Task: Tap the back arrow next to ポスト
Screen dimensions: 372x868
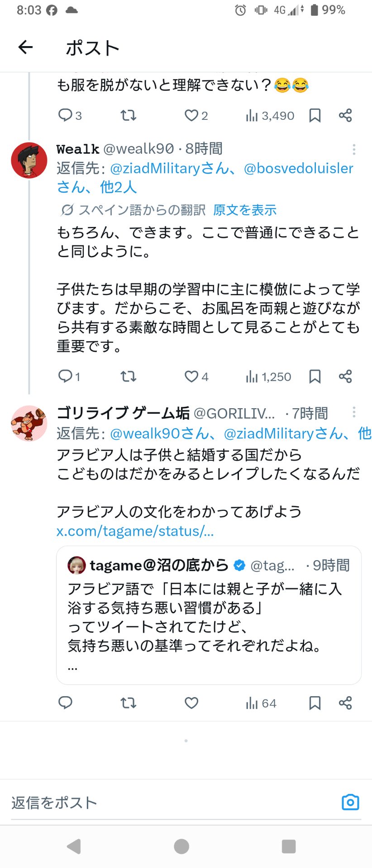Action: (x=25, y=47)
